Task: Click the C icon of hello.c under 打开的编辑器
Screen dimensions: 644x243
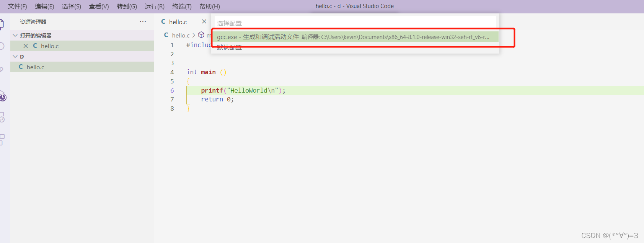Action: click(x=35, y=46)
